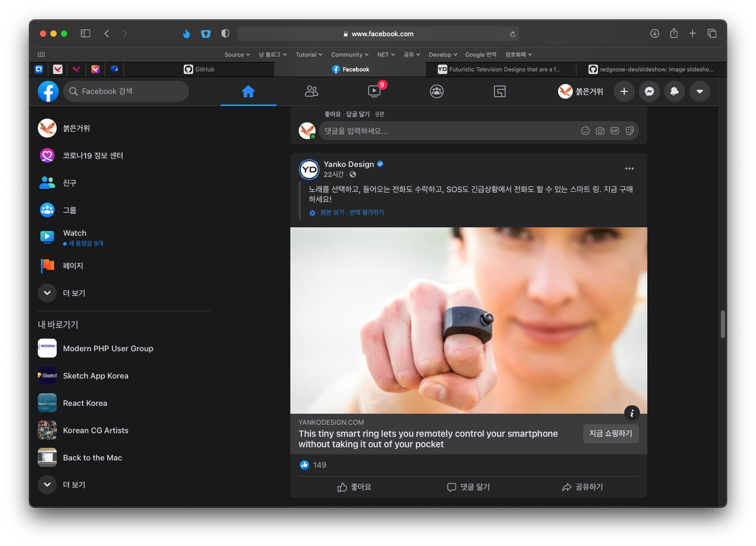Add a GIF to the comment
This screenshot has width=756, height=546.
(615, 131)
